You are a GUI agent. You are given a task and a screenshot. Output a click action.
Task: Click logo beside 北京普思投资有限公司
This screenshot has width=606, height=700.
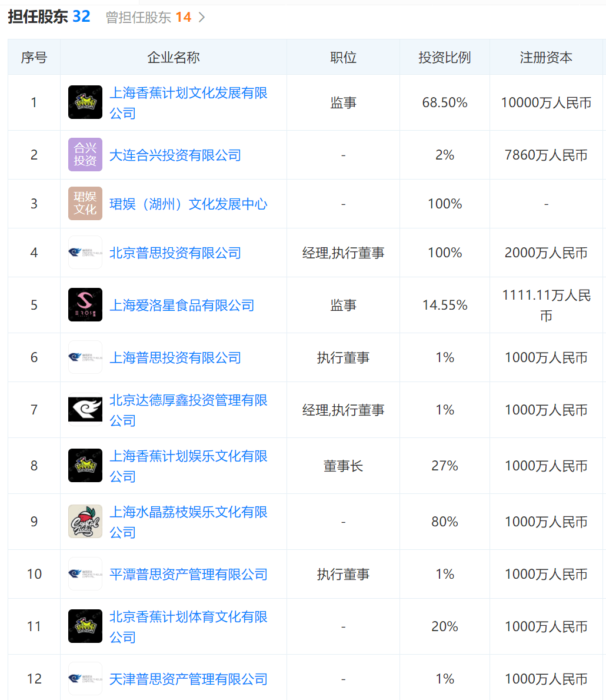[x=85, y=253]
